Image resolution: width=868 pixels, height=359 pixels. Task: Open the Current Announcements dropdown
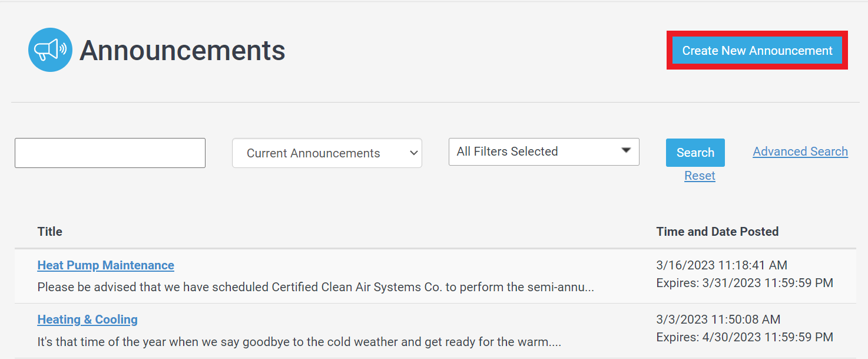pyautogui.click(x=327, y=153)
